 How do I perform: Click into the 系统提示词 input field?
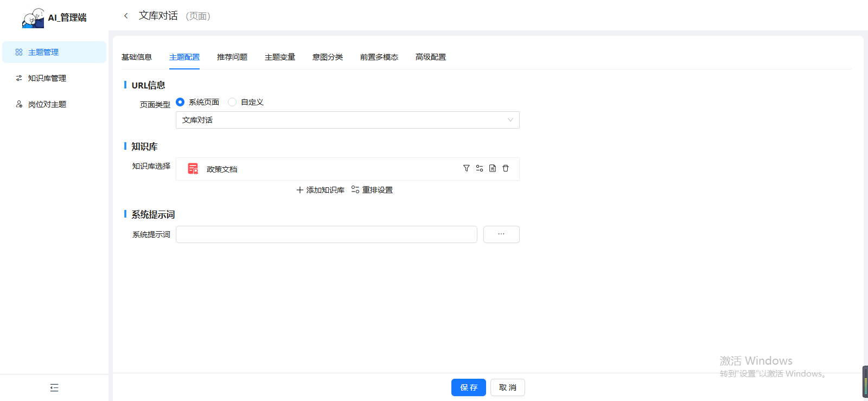[326, 234]
